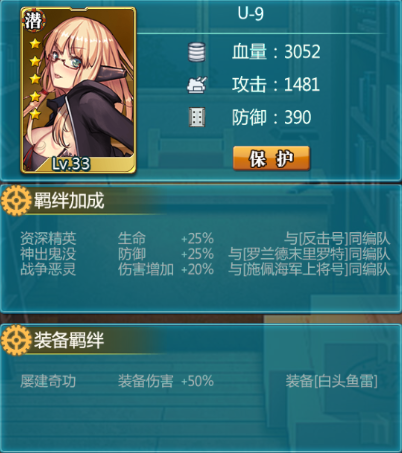Image resolution: width=402 pixels, height=453 pixels.
Task: Click the top gold star on card
Action: pyautogui.click(x=35, y=43)
